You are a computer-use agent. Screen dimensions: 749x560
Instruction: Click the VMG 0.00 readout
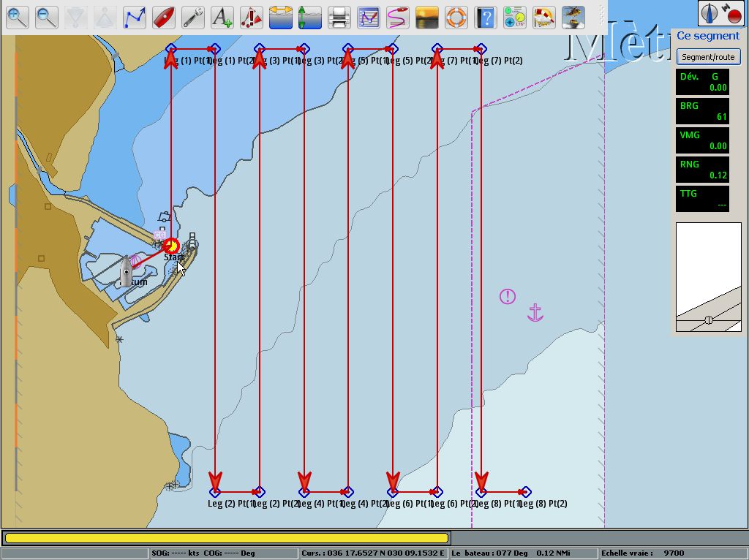tap(702, 140)
